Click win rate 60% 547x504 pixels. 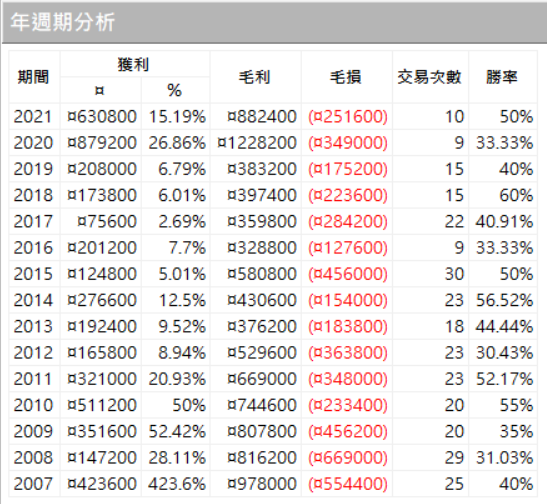[516, 195]
